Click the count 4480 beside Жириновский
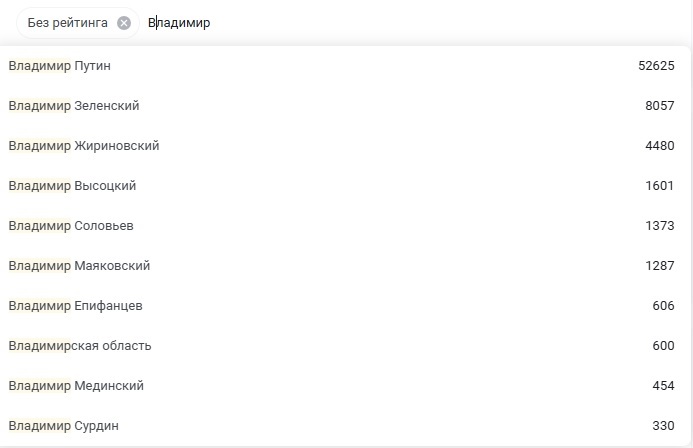 coord(659,146)
